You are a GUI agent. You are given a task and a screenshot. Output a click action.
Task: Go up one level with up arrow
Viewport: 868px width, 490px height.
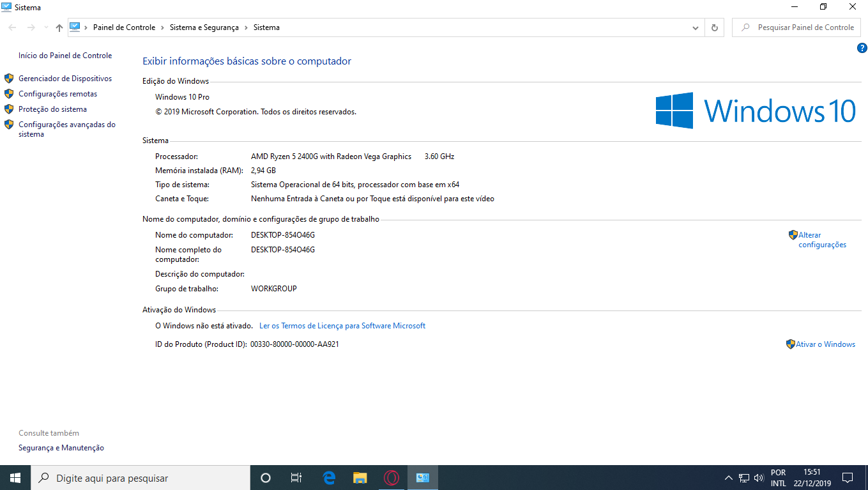pos(59,27)
